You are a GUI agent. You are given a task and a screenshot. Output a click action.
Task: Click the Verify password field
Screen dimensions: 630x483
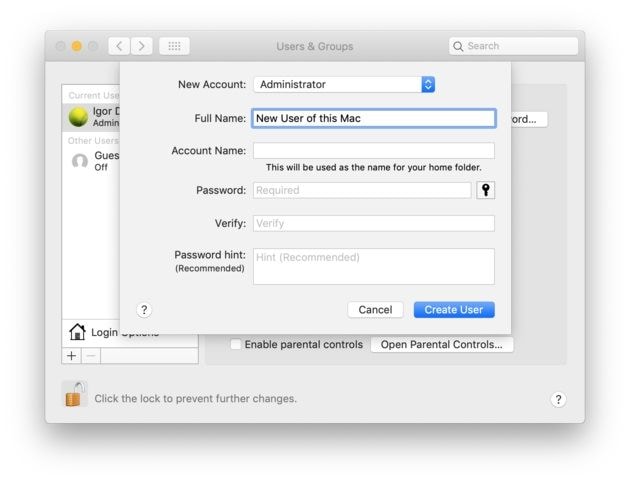pyautogui.click(x=374, y=223)
